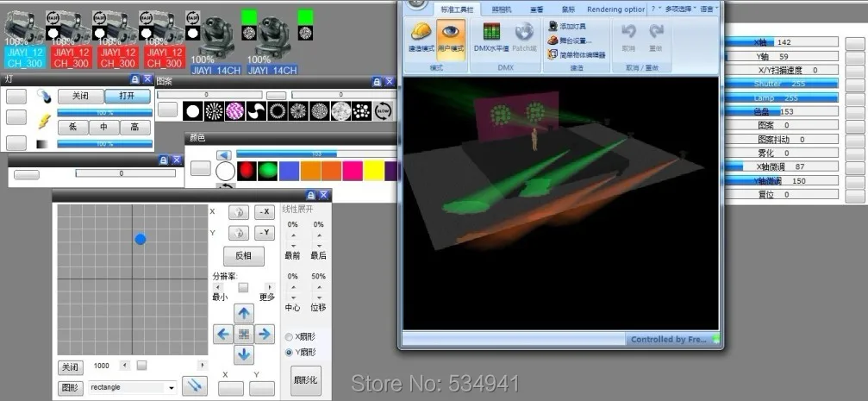
Task: Select 低 strobe speed
Action: click(x=73, y=128)
